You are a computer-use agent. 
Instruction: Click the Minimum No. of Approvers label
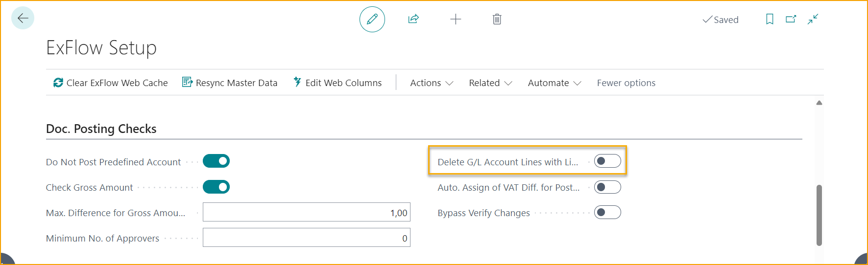click(x=103, y=238)
